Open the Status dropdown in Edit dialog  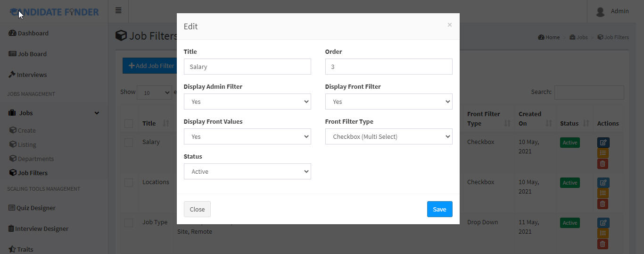pyautogui.click(x=248, y=171)
